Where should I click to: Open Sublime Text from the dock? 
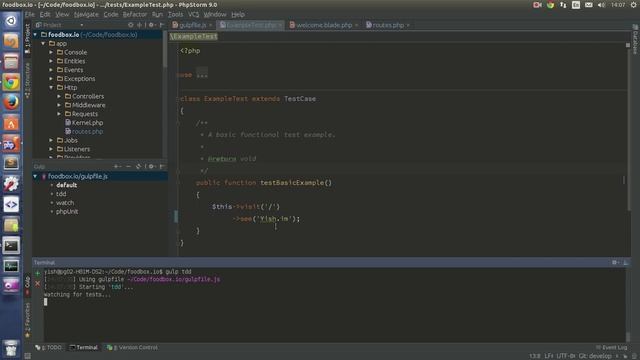tap(11, 163)
